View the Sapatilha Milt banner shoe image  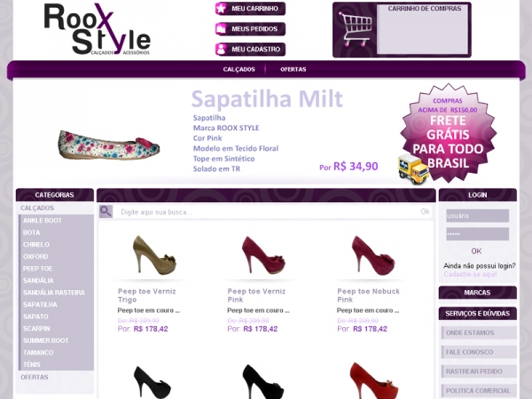coord(109,145)
